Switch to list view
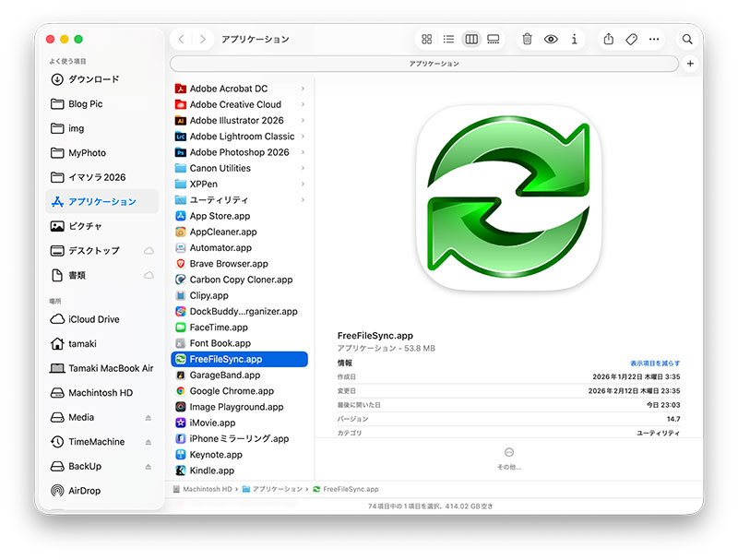This screenshot has width=738, height=560. [448, 40]
